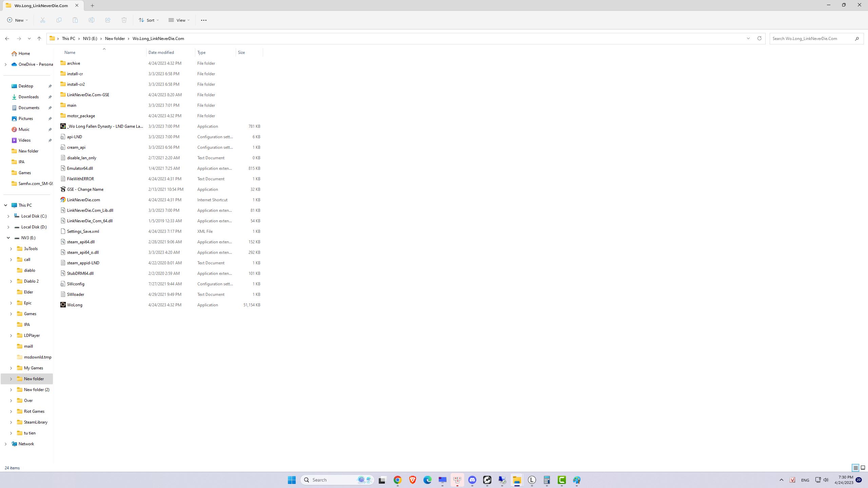Image resolution: width=868 pixels, height=488 pixels.
Task: Click the WoLong application icon
Action: coord(63,304)
